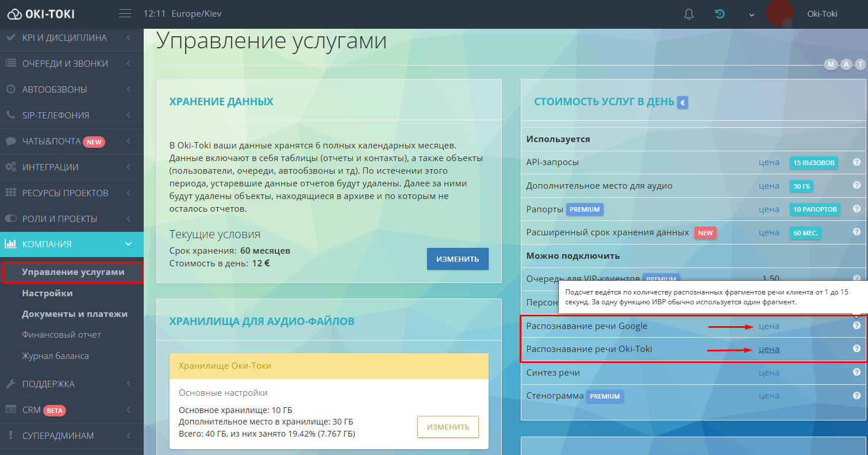
Task: Open Управление услугами submenu item
Action: (x=73, y=272)
